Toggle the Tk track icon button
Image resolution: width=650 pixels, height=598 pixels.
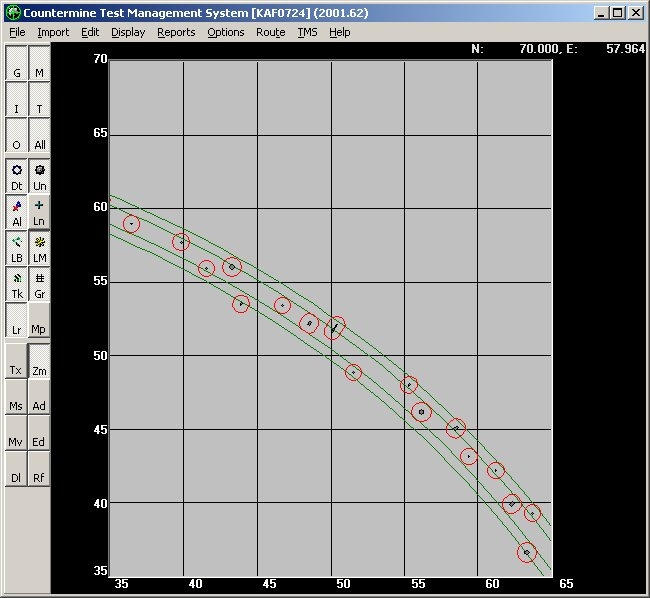(17, 284)
